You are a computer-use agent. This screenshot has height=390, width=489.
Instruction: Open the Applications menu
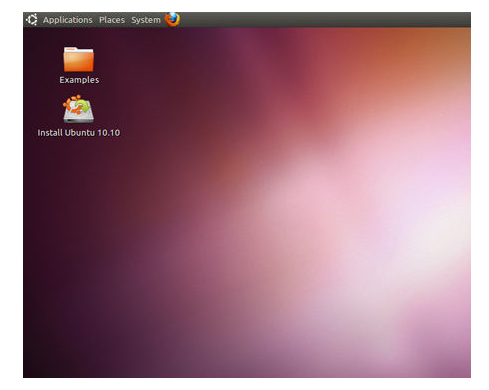pos(68,20)
